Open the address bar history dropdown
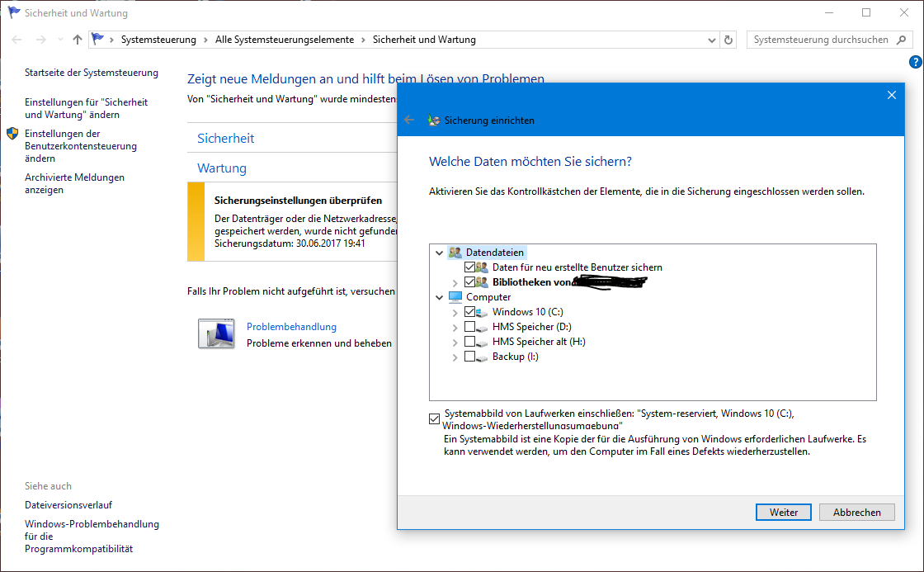The image size is (924, 572). (x=712, y=40)
